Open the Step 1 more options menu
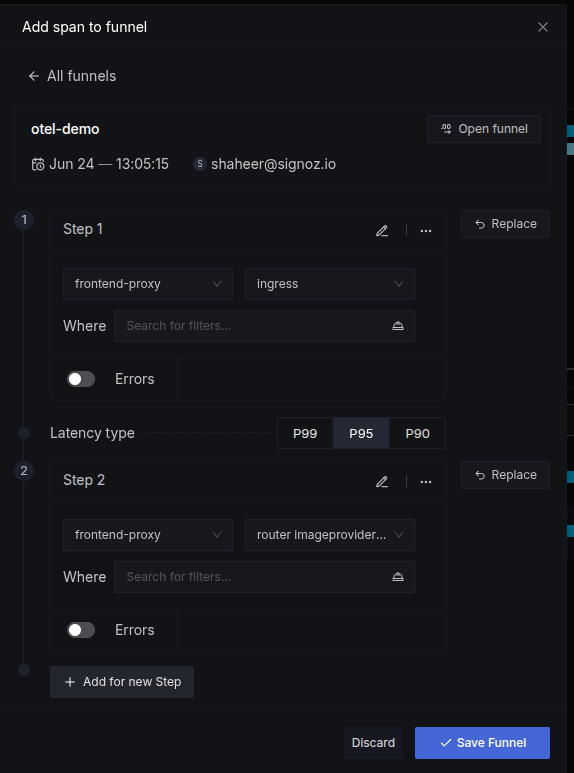This screenshot has height=773, width=574. 426,230
